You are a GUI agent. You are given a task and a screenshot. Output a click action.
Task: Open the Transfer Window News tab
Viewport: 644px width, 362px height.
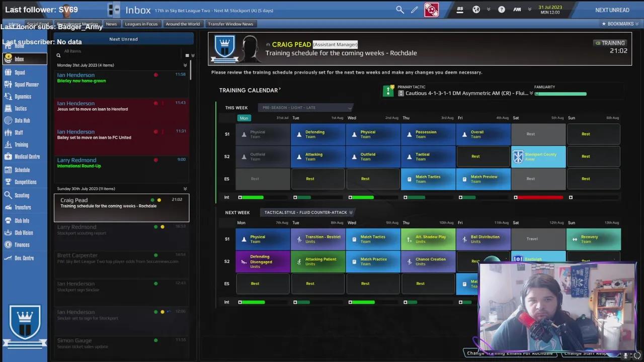(230, 24)
